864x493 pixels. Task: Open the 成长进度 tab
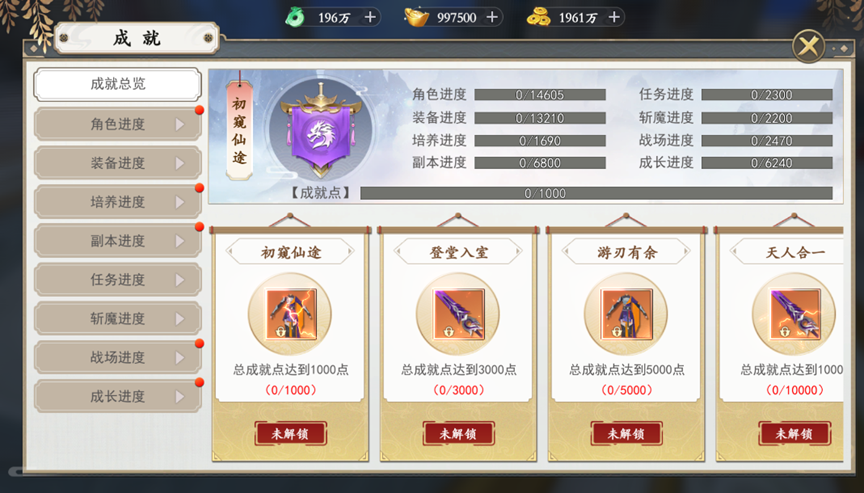(x=117, y=397)
